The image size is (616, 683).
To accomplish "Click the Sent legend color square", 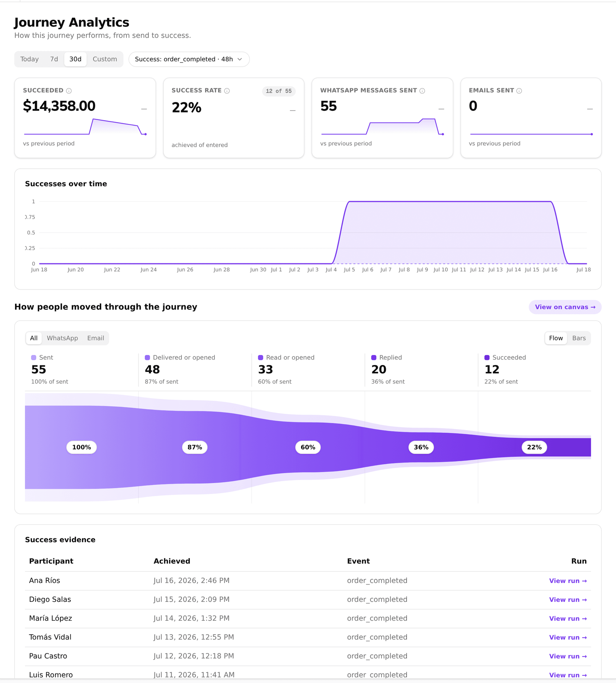I will tap(34, 358).
